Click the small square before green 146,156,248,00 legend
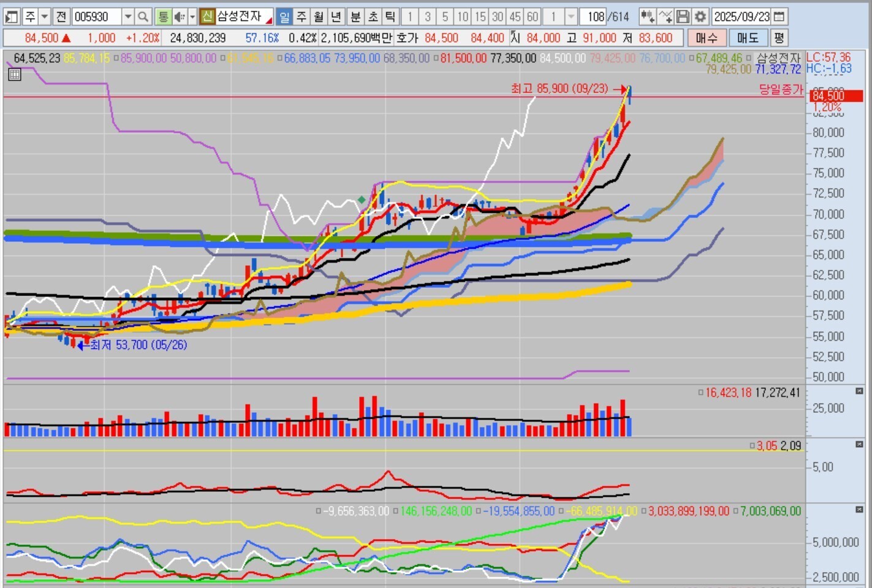Viewport: 872px width, 588px height. pyautogui.click(x=395, y=511)
